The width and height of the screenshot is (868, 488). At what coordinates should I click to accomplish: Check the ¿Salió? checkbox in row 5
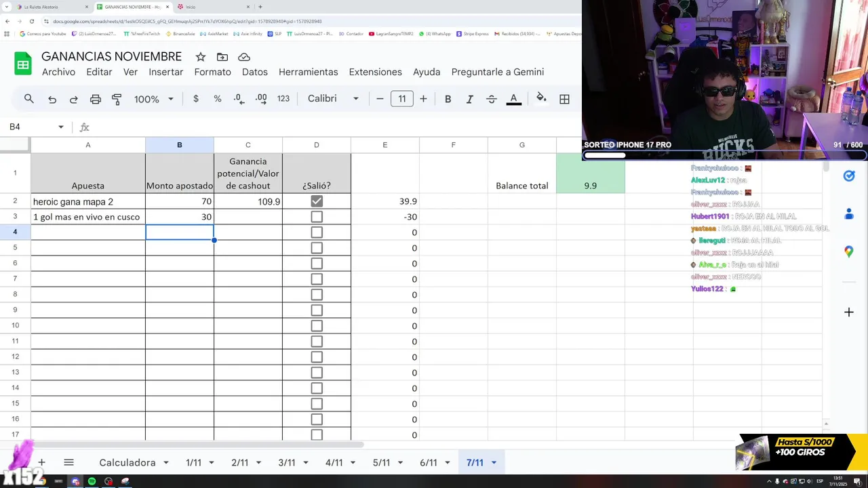pyautogui.click(x=317, y=248)
